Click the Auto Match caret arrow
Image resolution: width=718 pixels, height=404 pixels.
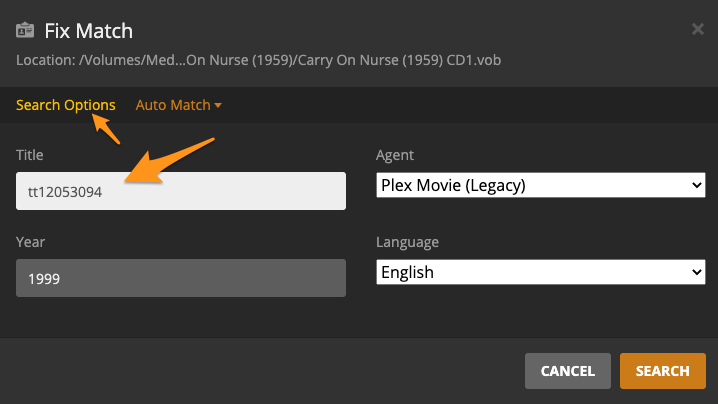coord(218,105)
